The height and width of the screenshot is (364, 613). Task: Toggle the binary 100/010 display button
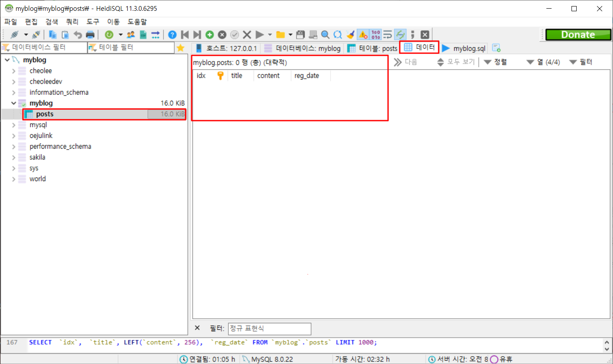[376, 35]
